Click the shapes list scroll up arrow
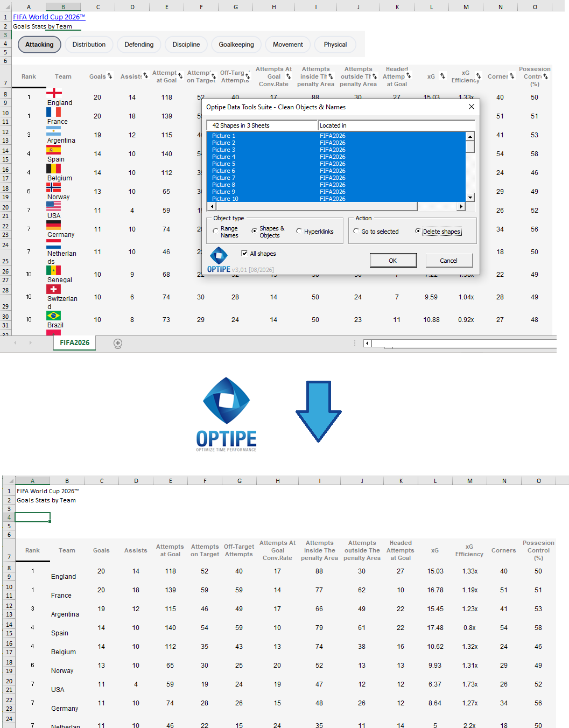569x728 pixels. click(470, 136)
